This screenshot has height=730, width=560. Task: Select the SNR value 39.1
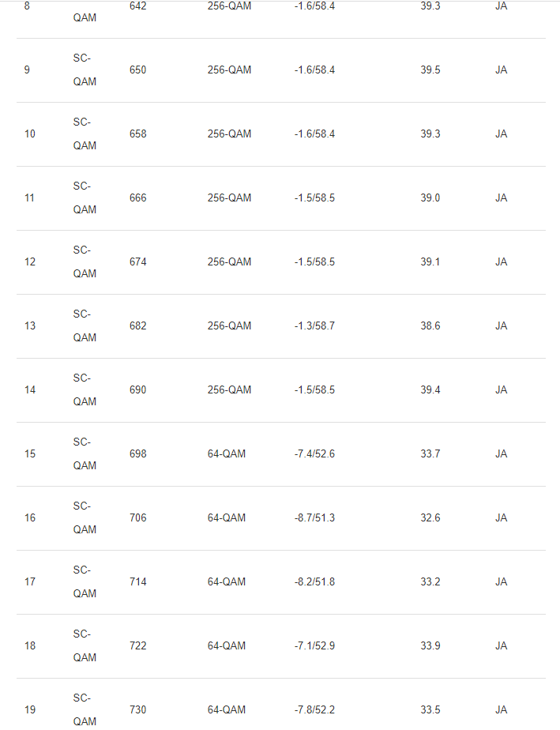click(430, 262)
